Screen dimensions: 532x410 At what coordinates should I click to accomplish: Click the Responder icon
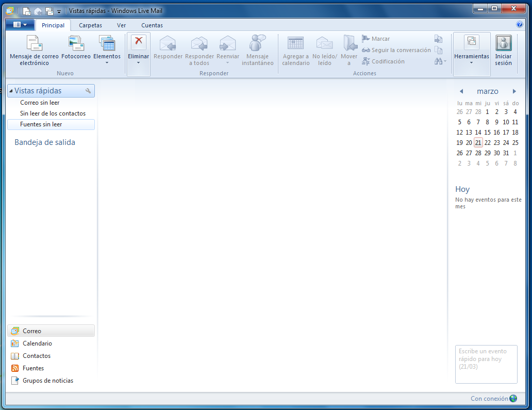pos(168,43)
